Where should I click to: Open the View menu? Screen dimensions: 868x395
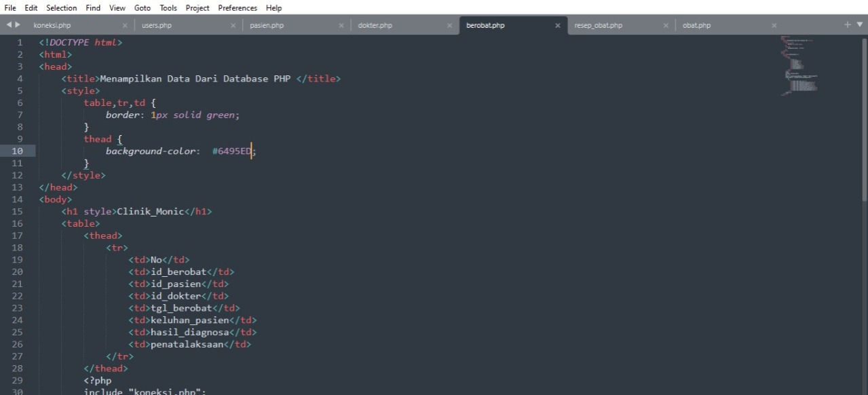tap(117, 8)
